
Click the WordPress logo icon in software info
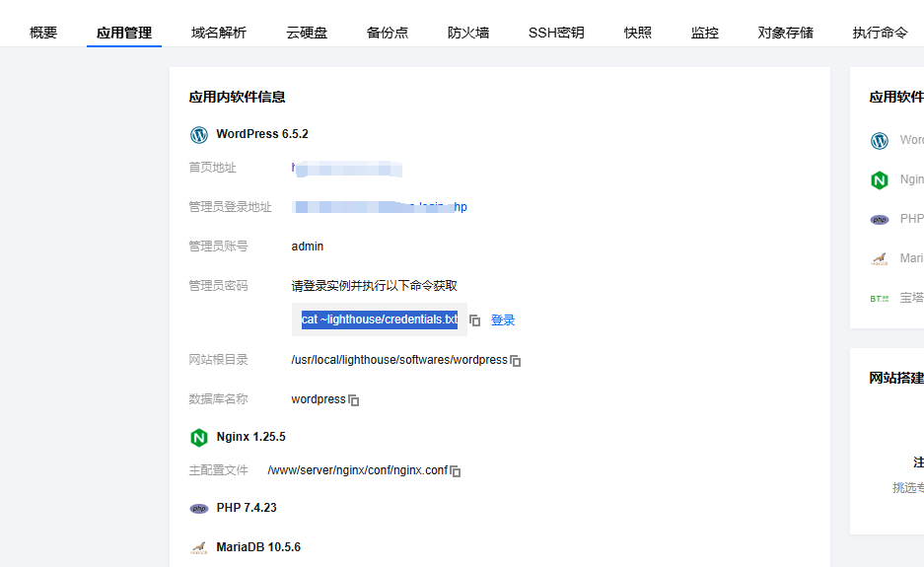click(x=199, y=135)
